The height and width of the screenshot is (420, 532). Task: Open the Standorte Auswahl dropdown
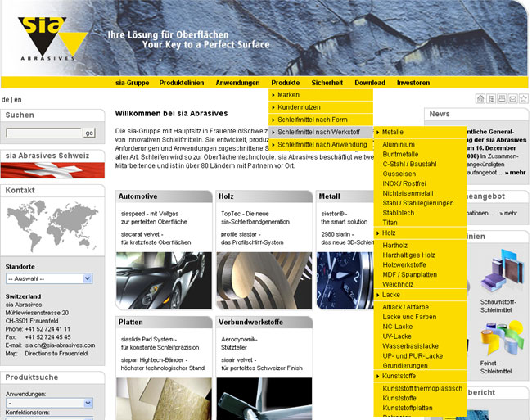[x=49, y=278]
